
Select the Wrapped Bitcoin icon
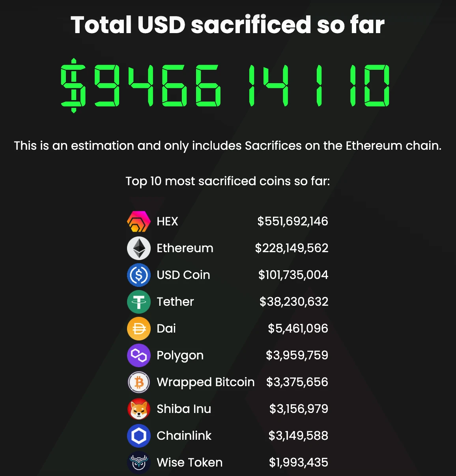point(139,382)
